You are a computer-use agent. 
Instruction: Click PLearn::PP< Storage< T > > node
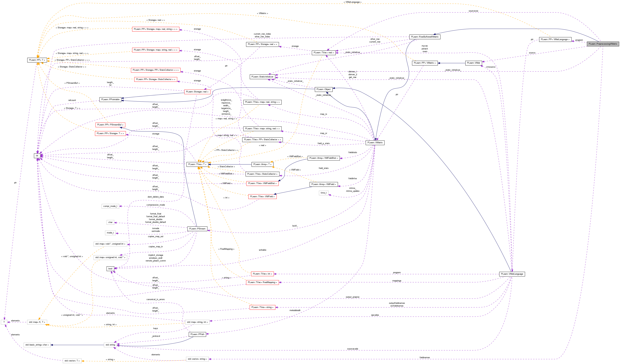110,133
